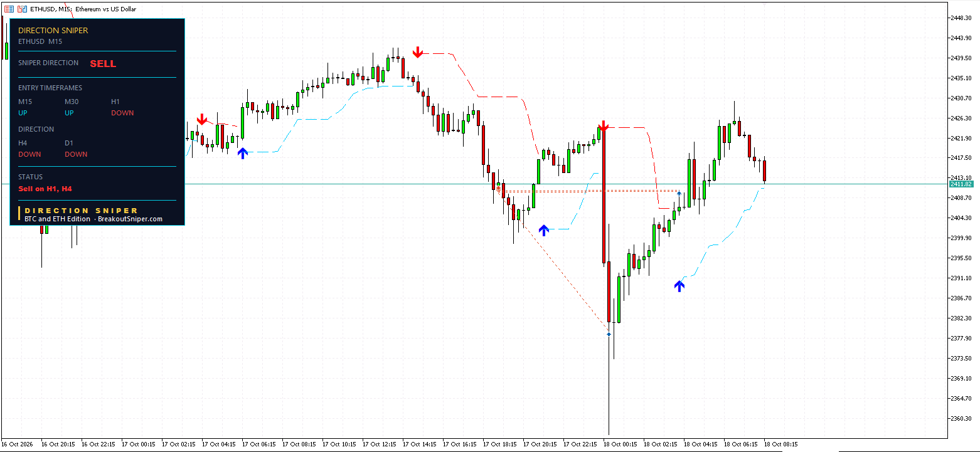Click the DOWN value under H4
Screen dimensions: 980x452
click(x=29, y=154)
